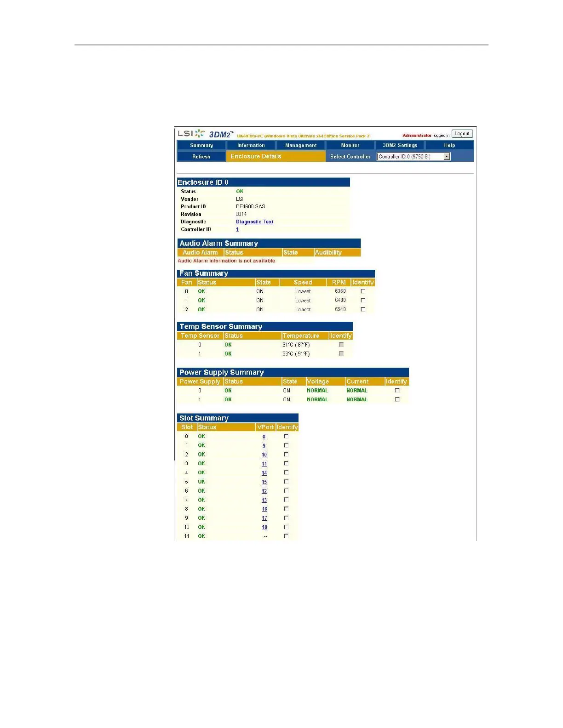This screenshot has height=728, width=563.
Task: Check Identify for power supply 1
Action: pos(397,399)
